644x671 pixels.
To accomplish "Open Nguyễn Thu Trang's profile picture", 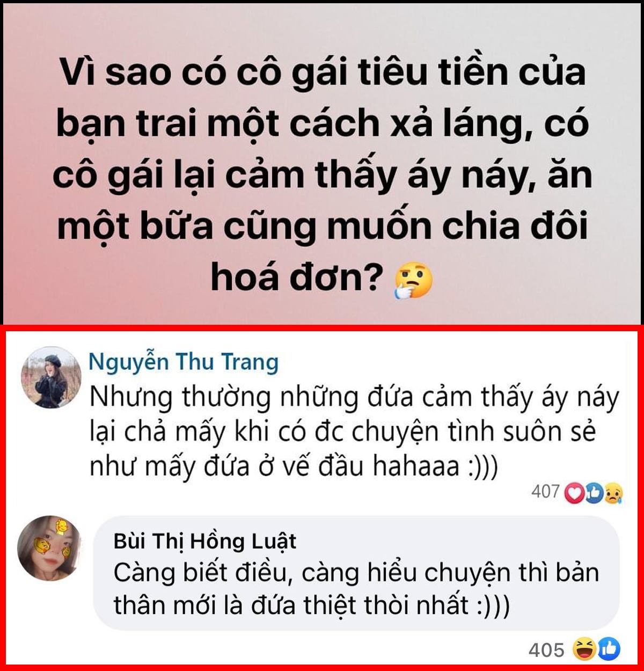I will (x=52, y=377).
